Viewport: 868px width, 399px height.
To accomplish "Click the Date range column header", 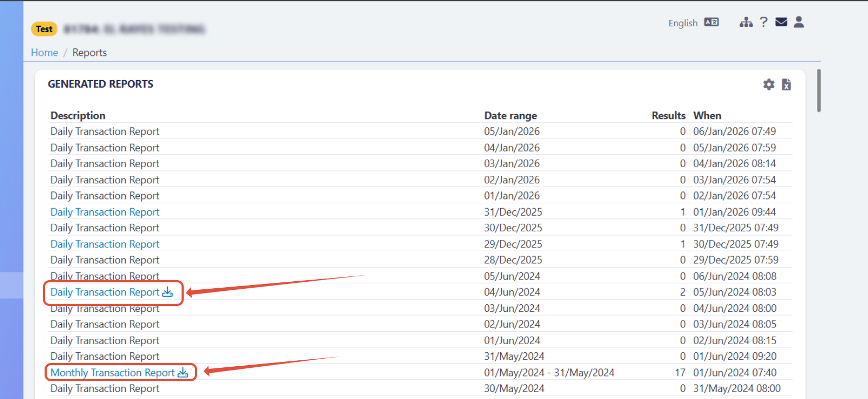I will pos(510,116).
